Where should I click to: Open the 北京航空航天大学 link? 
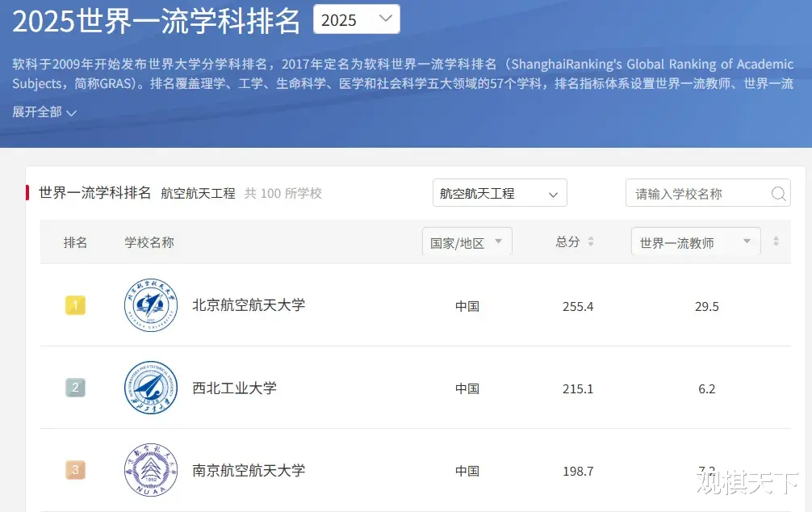click(x=249, y=305)
